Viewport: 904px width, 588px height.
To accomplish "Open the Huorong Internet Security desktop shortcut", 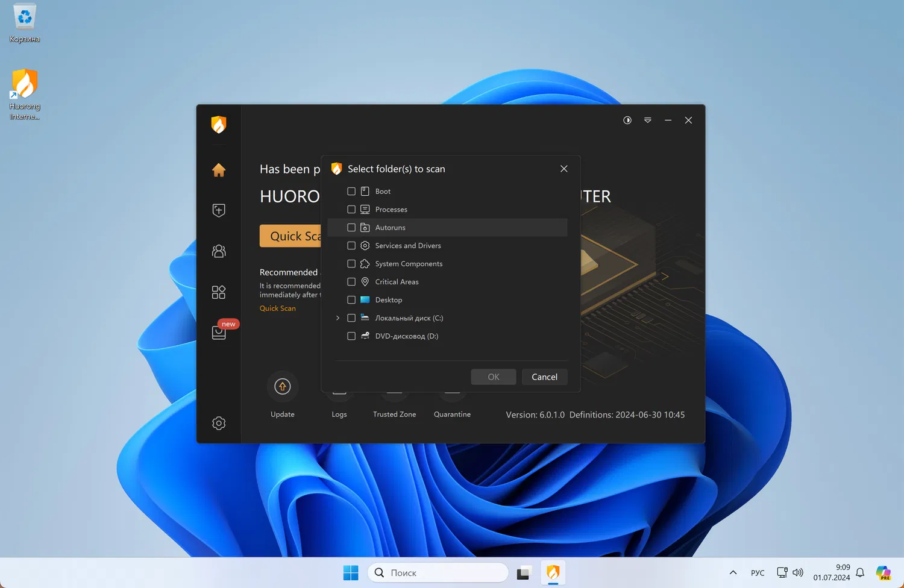I will click(x=25, y=95).
